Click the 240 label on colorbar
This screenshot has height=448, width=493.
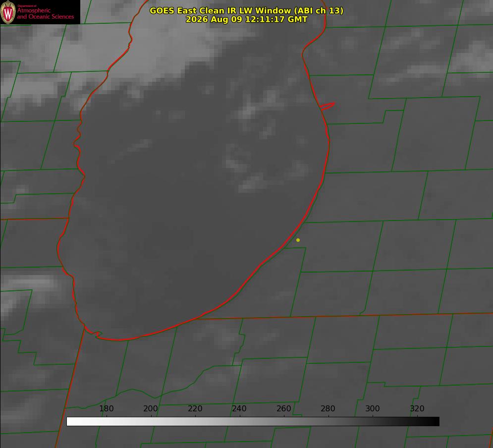tap(239, 408)
